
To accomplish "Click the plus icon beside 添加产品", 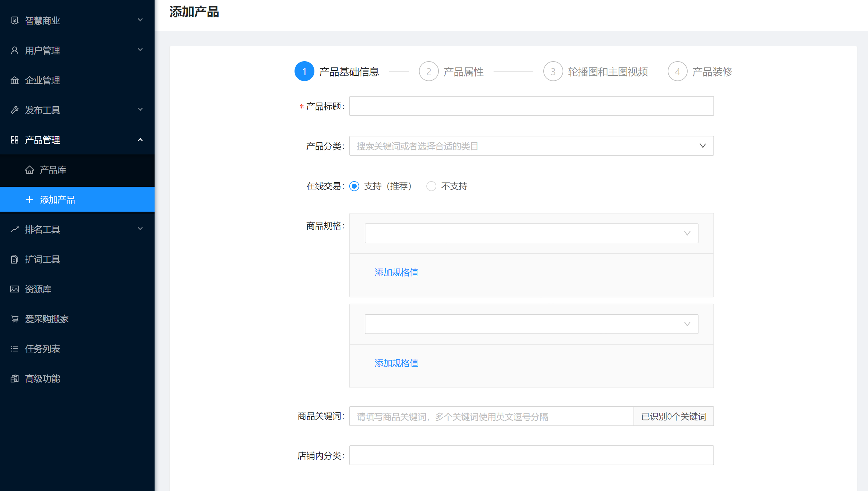I will point(29,200).
